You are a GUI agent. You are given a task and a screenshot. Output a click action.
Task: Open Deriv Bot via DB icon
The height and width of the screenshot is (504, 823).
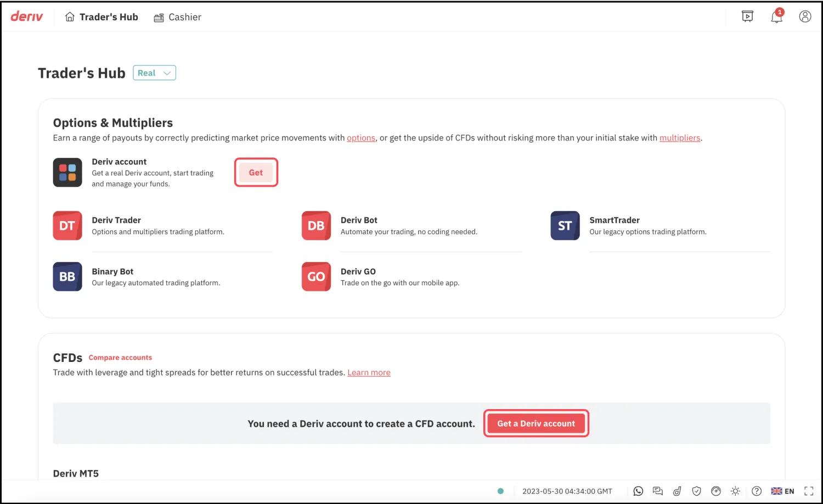coord(316,225)
